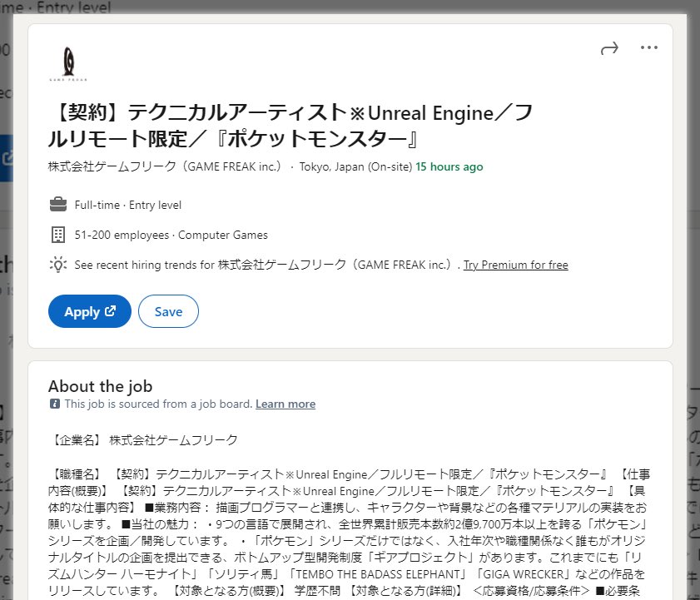Open Try Premium for free link
Viewport: 700px width, 600px height.
[x=515, y=265]
